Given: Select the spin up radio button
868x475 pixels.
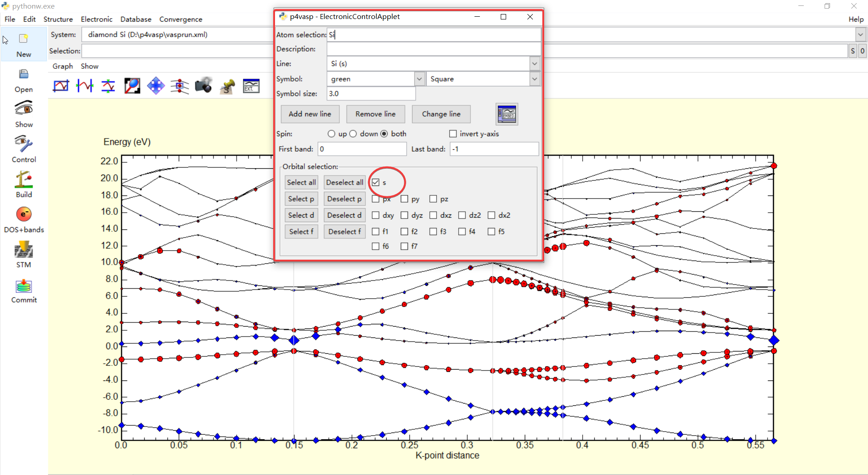Looking at the screenshot, I should [x=332, y=134].
